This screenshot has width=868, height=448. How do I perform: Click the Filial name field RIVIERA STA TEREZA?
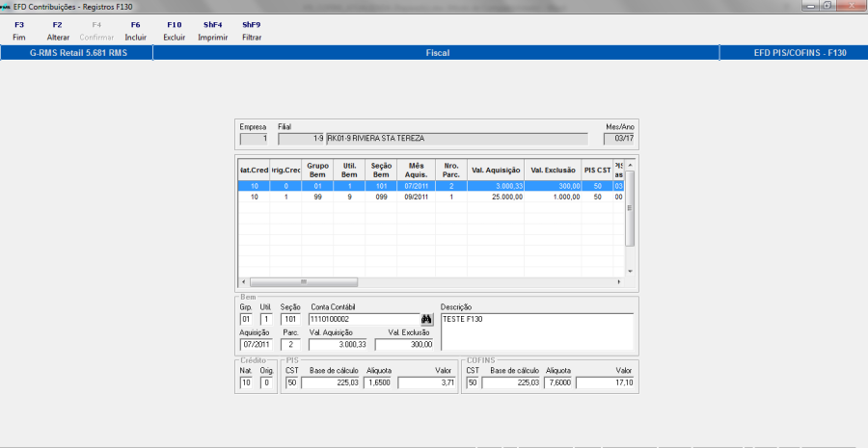457,139
